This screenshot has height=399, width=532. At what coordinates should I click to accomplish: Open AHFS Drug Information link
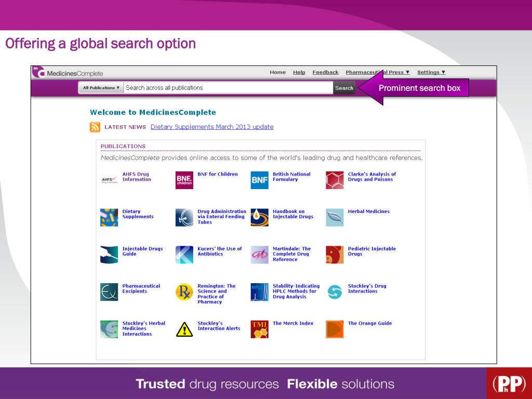137,177
